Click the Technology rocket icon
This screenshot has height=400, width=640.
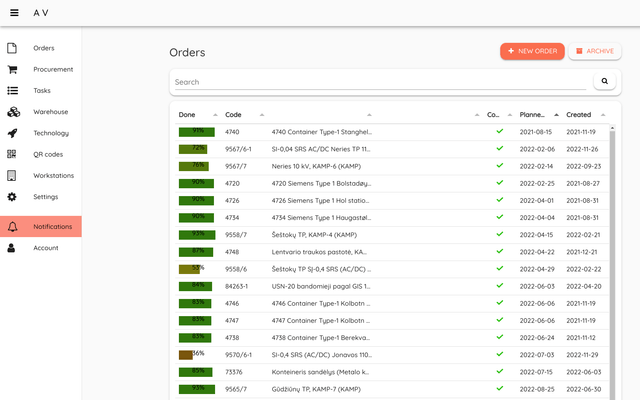12,133
